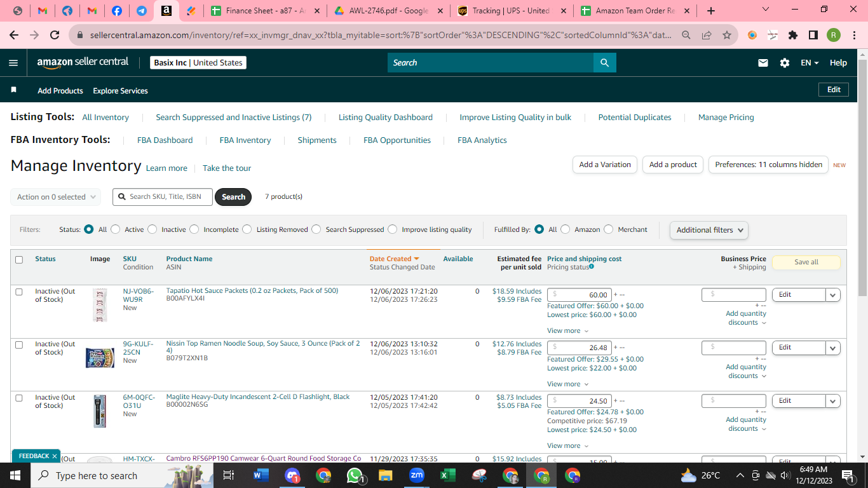
Task: Open a new browser tab with plus icon
Action: (x=711, y=11)
